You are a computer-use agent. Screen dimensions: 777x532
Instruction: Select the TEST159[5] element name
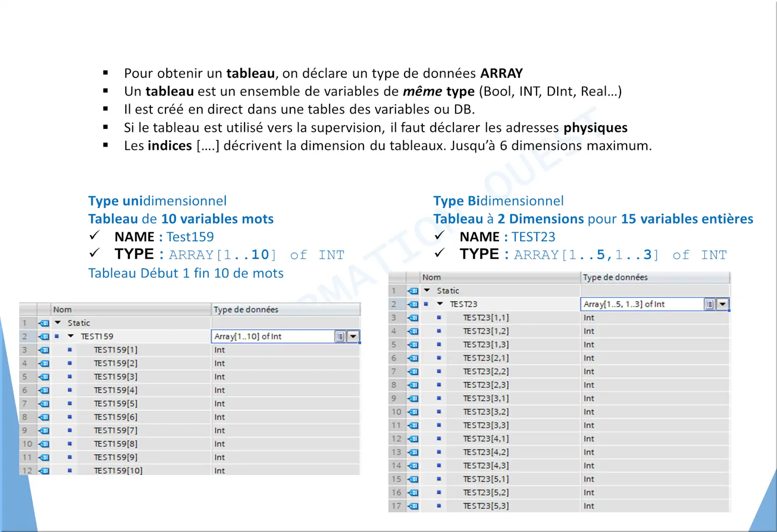[116, 404]
